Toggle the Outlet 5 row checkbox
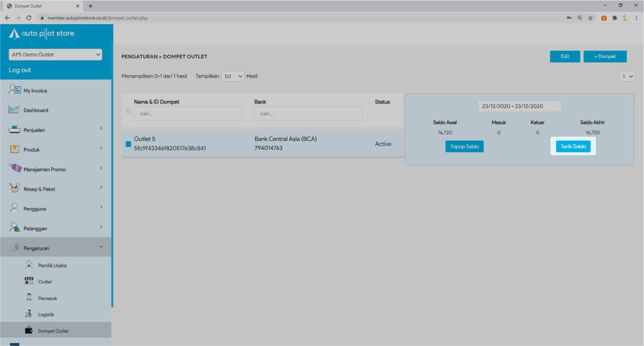Viewport: 644px width, 346px height. coord(128,144)
